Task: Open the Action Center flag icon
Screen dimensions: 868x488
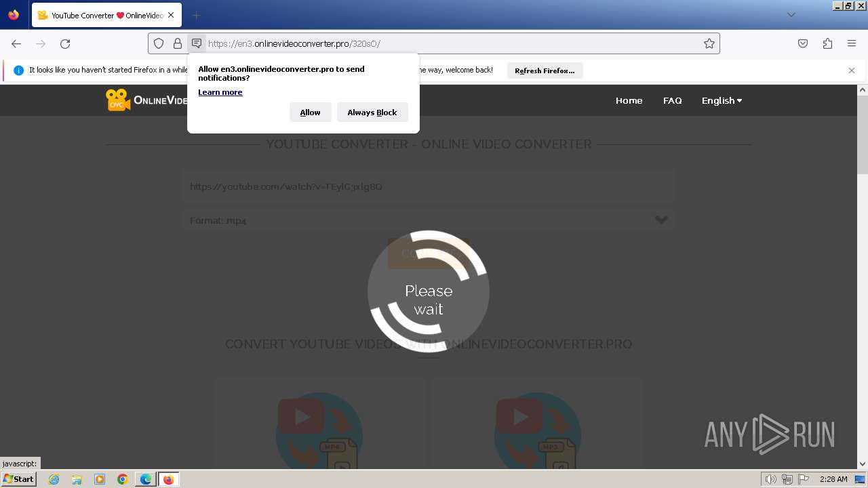Action: (x=804, y=479)
